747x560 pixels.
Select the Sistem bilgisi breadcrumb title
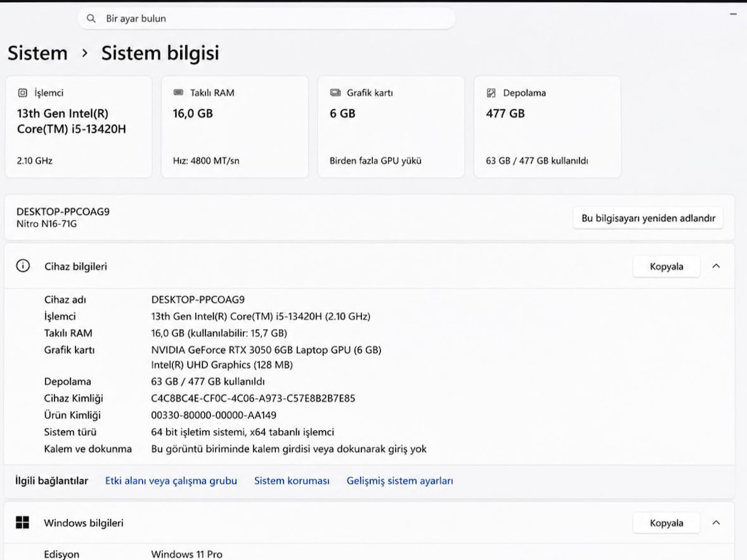(x=160, y=53)
